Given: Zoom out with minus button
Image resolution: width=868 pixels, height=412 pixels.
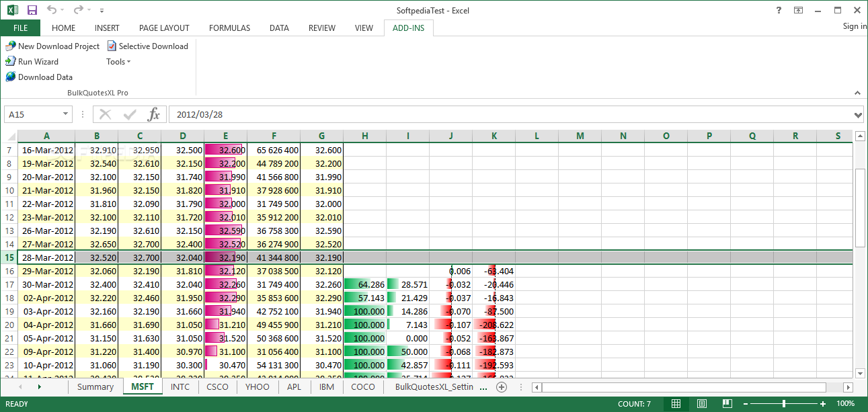Looking at the screenshot, I should (x=746, y=404).
